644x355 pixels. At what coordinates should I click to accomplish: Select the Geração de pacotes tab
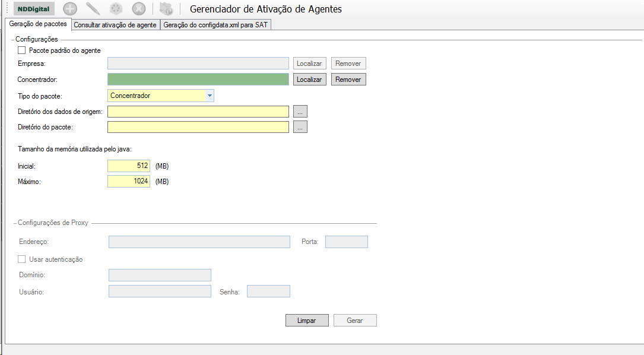(x=37, y=24)
